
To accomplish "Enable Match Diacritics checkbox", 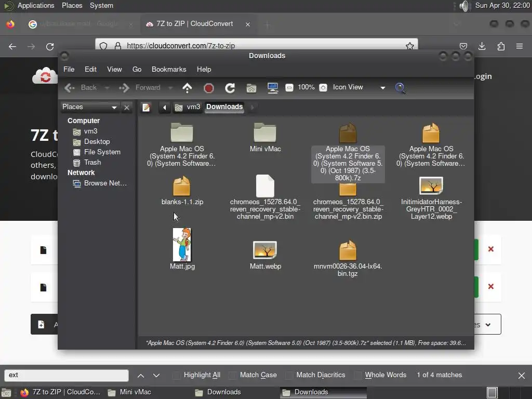I will click(289, 375).
